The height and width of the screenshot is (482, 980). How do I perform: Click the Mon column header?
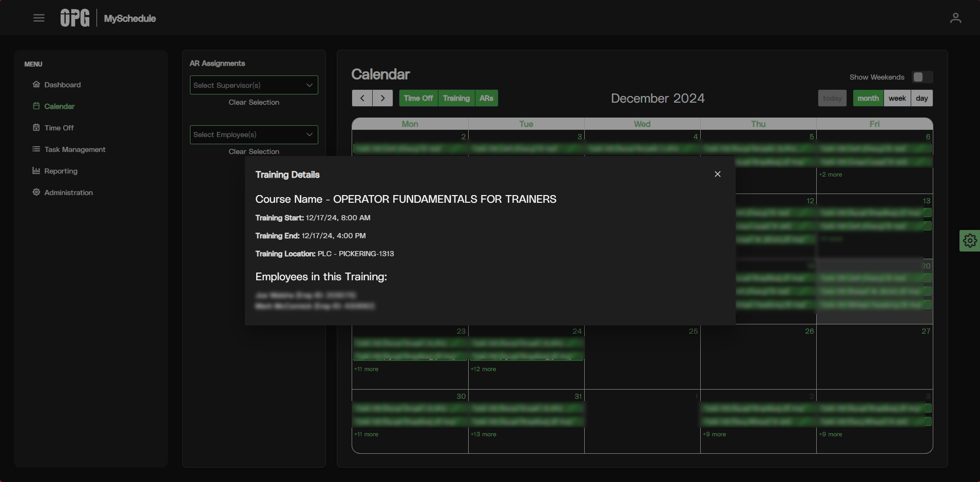click(410, 124)
